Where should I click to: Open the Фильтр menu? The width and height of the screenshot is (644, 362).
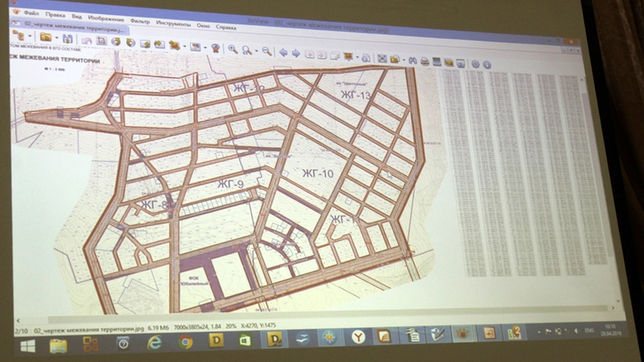click(139, 22)
